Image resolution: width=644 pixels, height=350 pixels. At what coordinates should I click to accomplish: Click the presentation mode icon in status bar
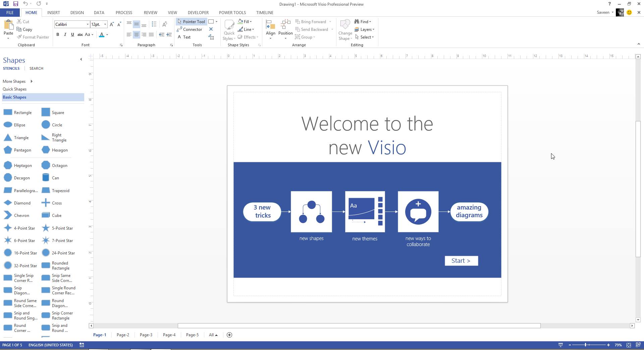pos(560,345)
